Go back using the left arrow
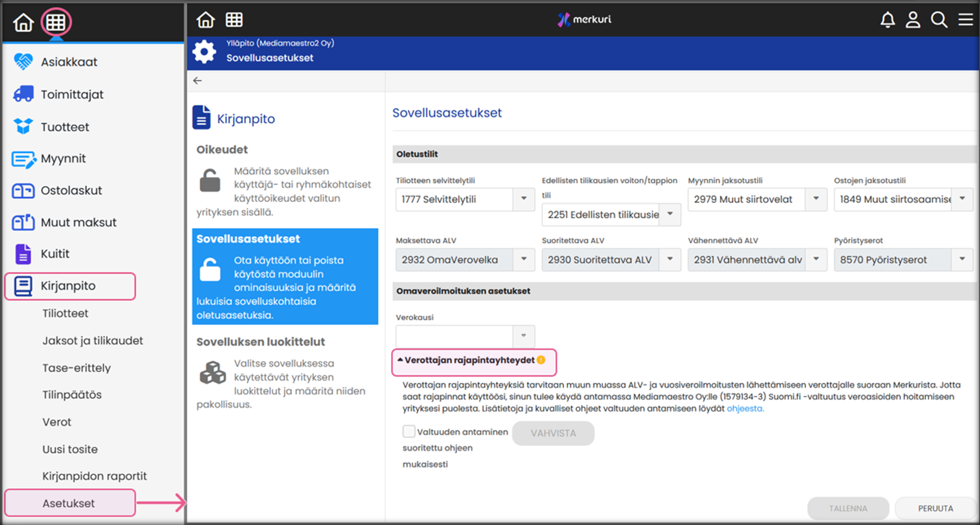Viewport: 980px width, 525px height. (198, 80)
